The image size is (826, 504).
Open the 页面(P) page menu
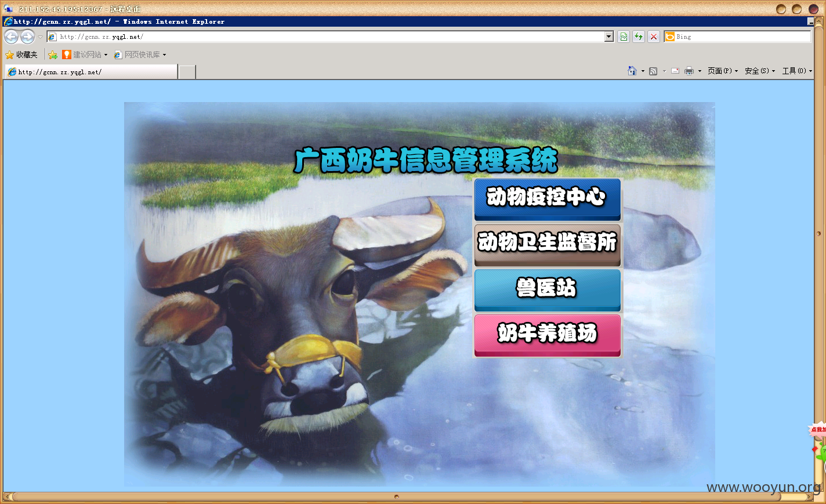click(723, 71)
